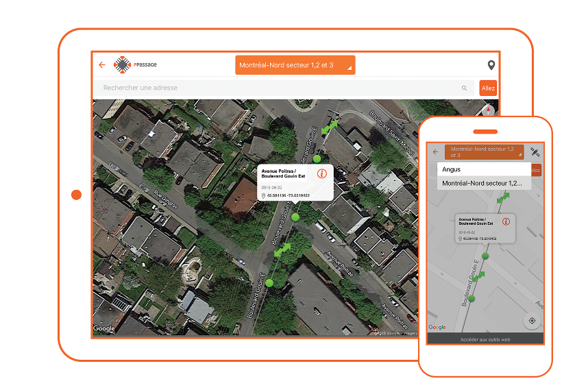Image resolution: width=588 pixels, height=392 pixels.
Task: Click the green double arrow near Boulevard Saint-Michel
Action: (330, 127)
